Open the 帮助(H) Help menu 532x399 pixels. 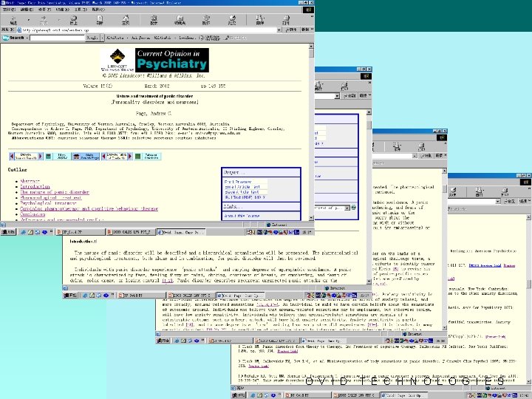pyautogui.click(x=98, y=10)
